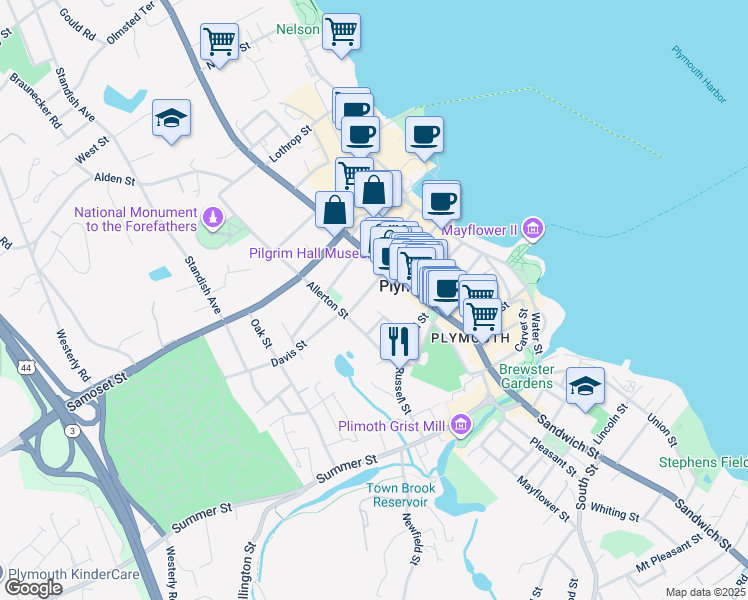Image resolution: width=748 pixels, height=600 pixels.
Task: Open the restaurant fork-and-knife marker
Action: tap(399, 342)
